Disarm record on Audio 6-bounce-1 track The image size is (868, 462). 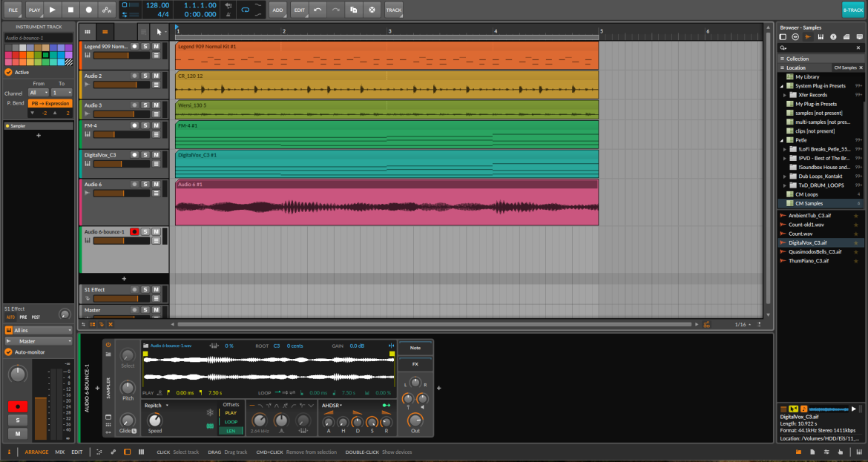click(x=134, y=232)
